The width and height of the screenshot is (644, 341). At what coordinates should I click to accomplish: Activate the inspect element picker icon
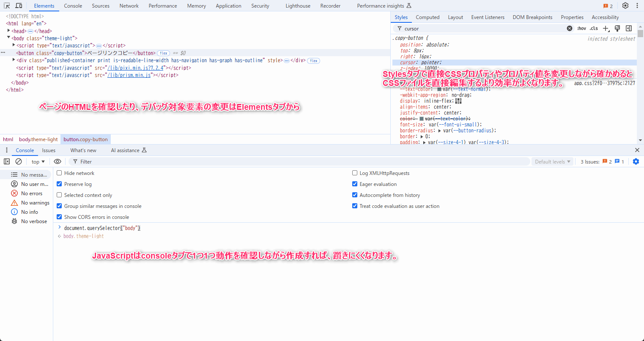pos(7,5)
